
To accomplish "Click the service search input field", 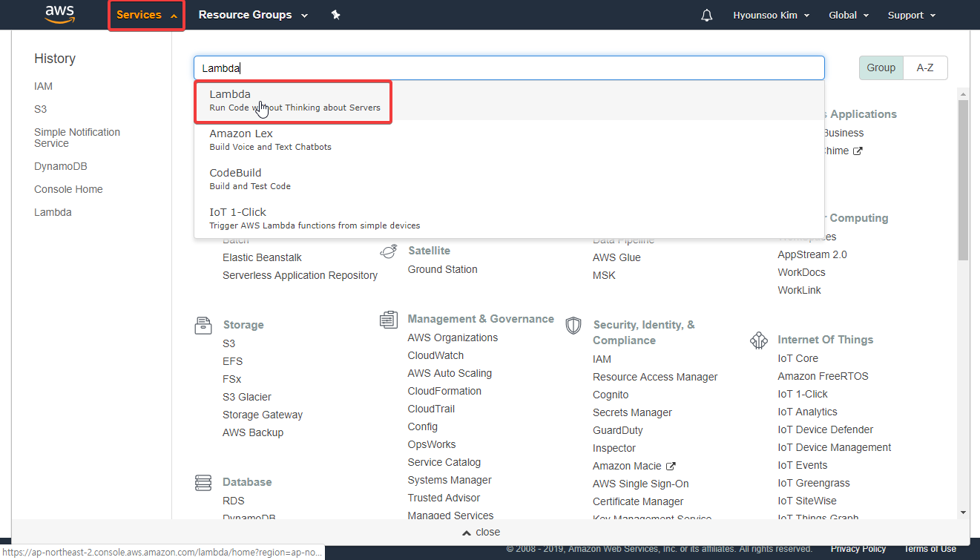I will pyautogui.click(x=509, y=67).
